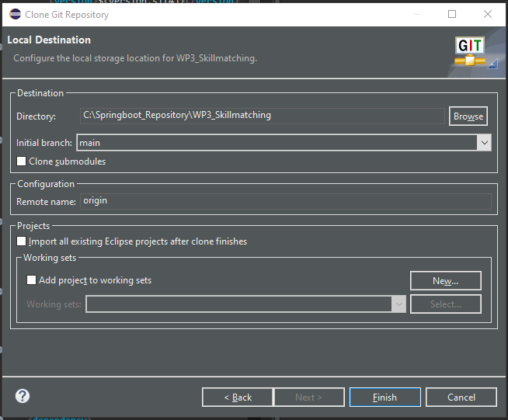
Task: Go back with the < Back button
Action: tap(238, 397)
